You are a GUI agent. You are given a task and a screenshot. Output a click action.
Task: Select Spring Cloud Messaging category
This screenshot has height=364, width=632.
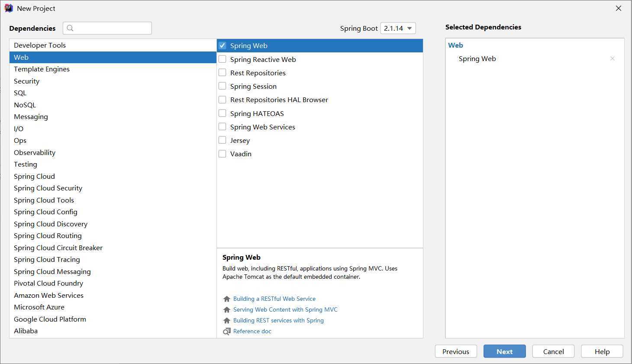(113, 271)
